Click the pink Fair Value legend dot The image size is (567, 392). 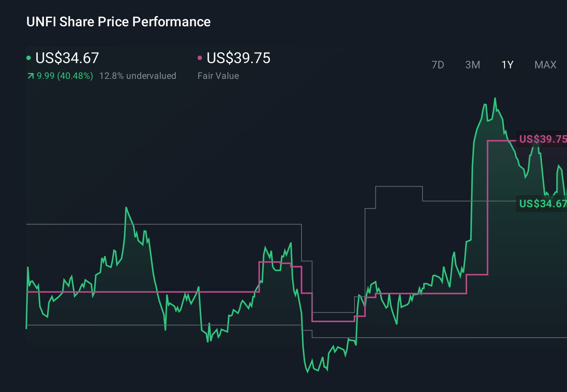[x=200, y=57]
